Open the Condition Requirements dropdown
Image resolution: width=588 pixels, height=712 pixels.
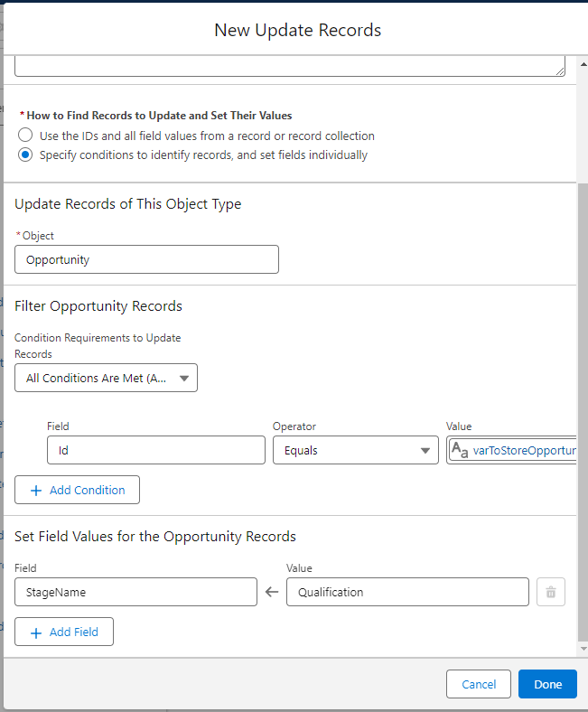coord(106,379)
